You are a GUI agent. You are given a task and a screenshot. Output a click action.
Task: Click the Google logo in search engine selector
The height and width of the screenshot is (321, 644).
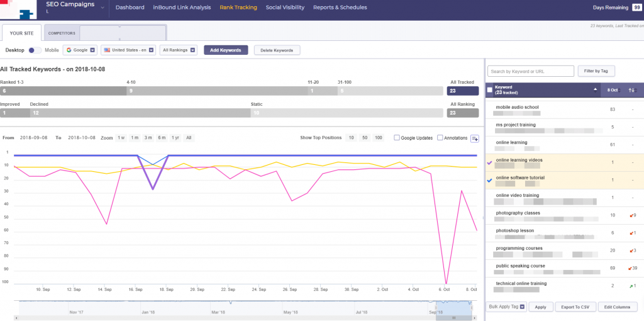tap(69, 50)
